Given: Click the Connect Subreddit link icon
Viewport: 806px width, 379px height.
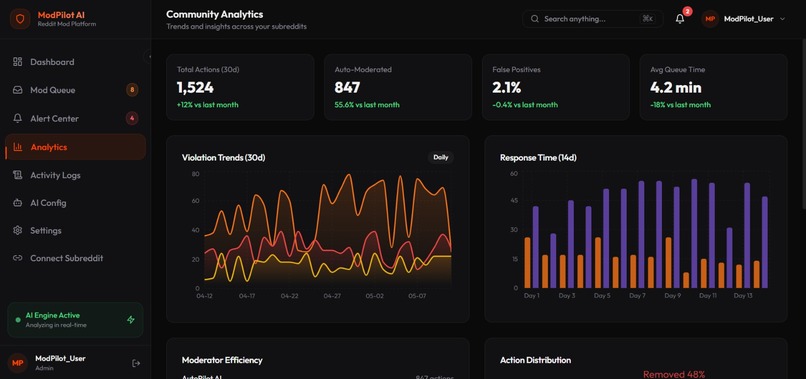Looking at the screenshot, I should 17,258.
